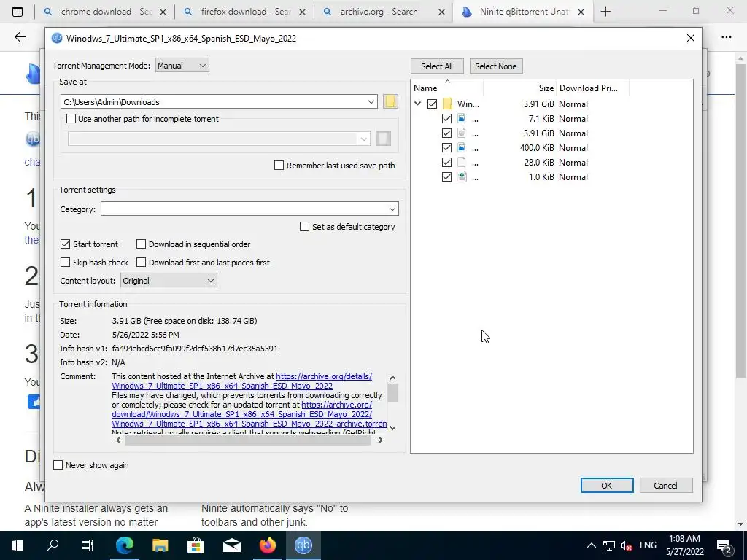Toggle the 'Skip hash check' checkbox

click(x=65, y=262)
